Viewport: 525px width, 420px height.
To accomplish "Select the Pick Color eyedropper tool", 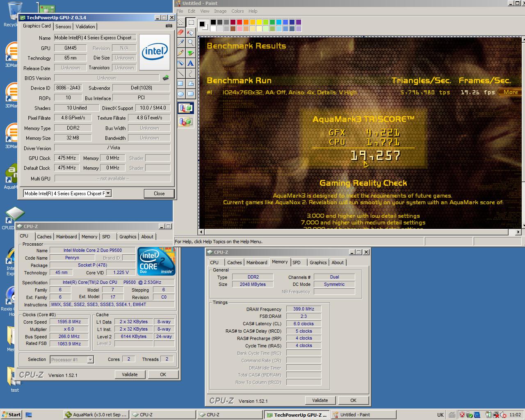I will click(180, 43).
